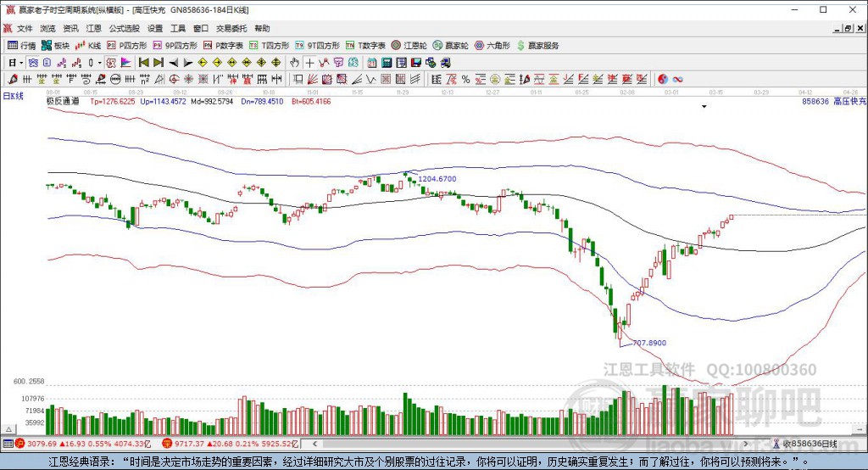Toggle the crosshair cursor tool
This screenshot has width=868, height=470.
(x=309, y=63)
